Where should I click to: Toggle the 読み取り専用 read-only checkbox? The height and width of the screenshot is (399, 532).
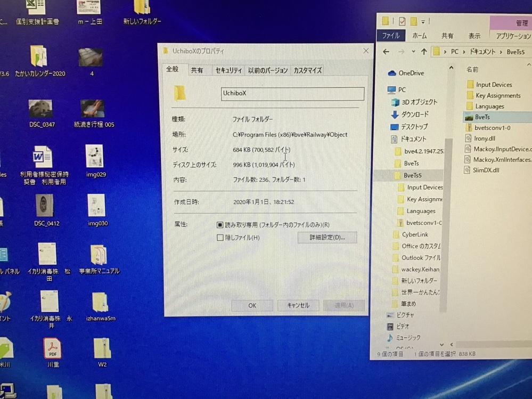[220, 225]
